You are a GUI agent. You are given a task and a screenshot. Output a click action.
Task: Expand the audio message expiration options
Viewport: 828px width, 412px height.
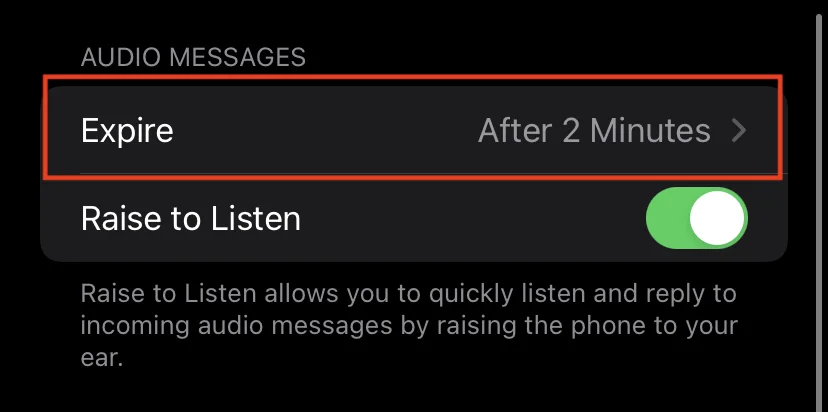point(413,130)
